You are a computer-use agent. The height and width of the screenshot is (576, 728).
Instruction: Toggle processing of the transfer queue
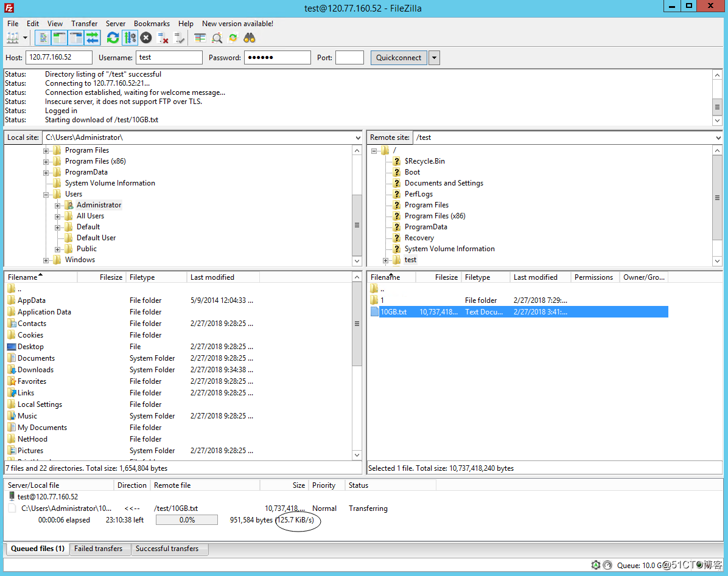(130, 38)
